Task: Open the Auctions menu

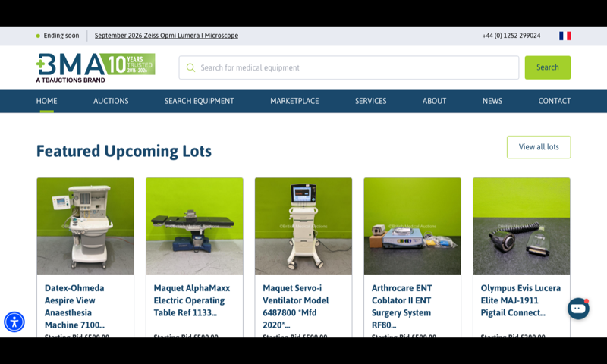Action: click(x=111, y=101)
